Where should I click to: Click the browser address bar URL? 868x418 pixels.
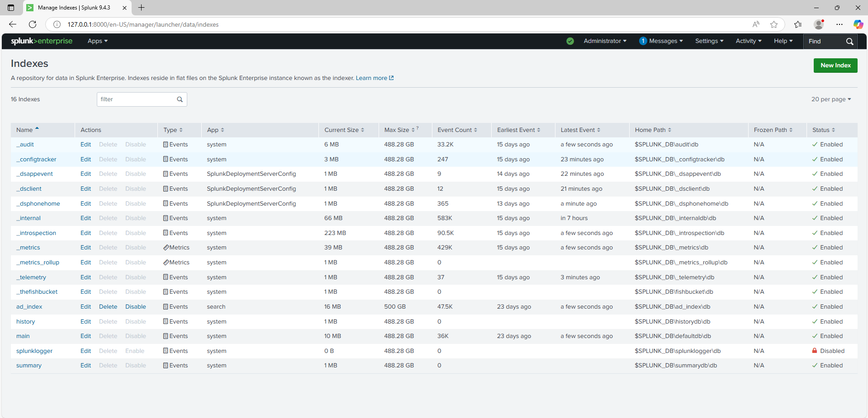pyautogui.click(x=143, y=24)
